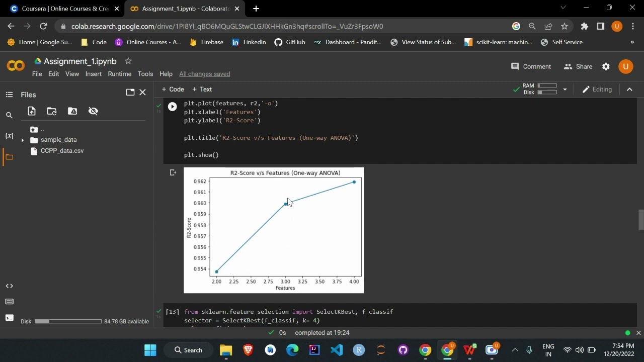Click the RAM usage bar
Viewport: 644px width, 362px height.
click(547, 86)
